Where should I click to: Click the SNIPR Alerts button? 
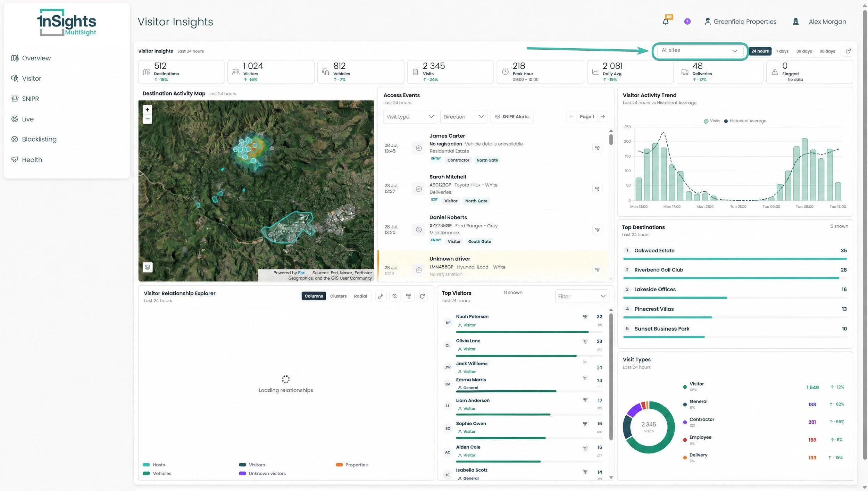tap(512, 117)
